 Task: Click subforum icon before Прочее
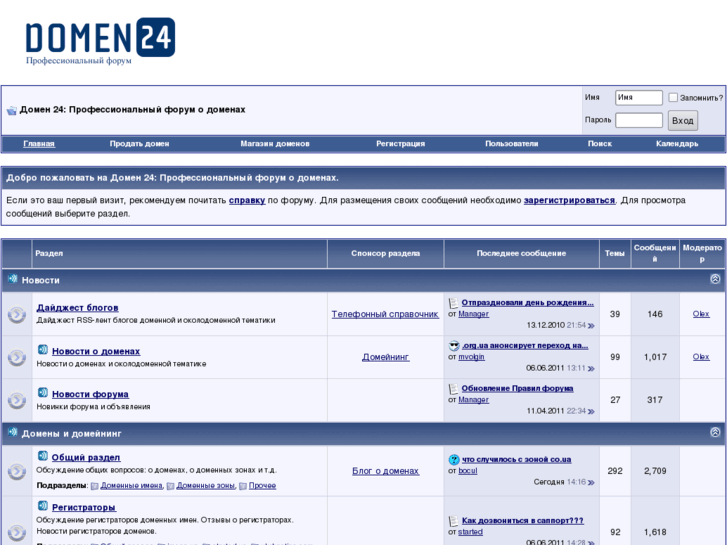[x=243, y=486]
